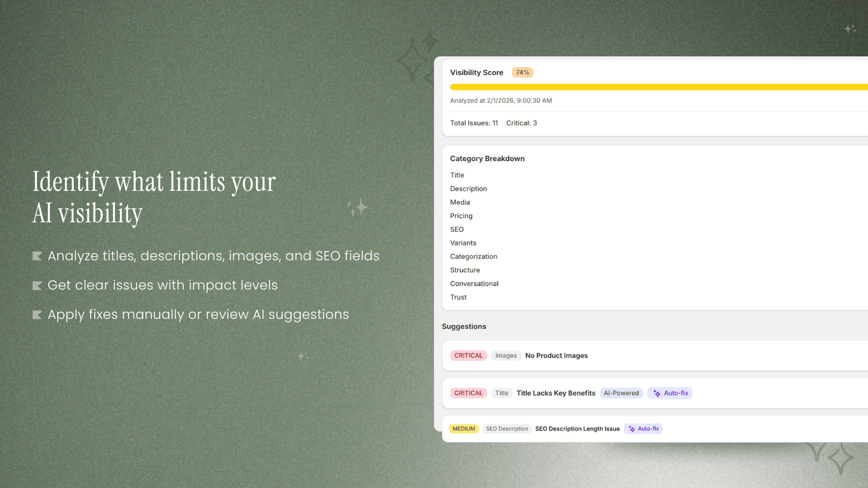Select the Conversational category row
The height and width of the screenshot is (488, 868).
(474, 283)
